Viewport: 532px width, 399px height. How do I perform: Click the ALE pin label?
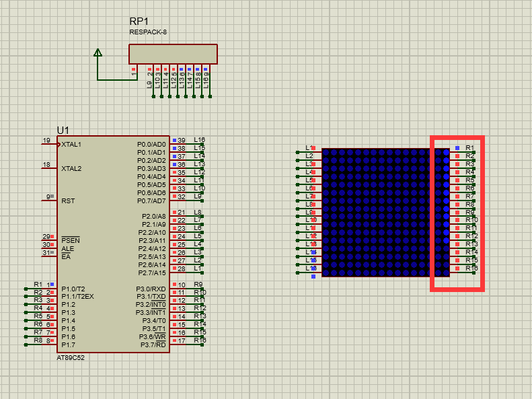coord(67,249)
